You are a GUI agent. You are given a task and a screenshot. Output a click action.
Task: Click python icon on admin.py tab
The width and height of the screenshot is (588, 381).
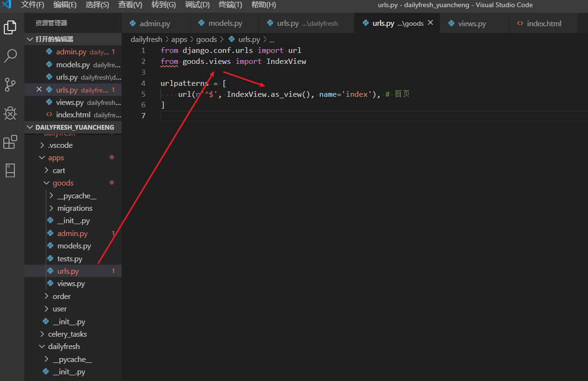coord(132,23)
